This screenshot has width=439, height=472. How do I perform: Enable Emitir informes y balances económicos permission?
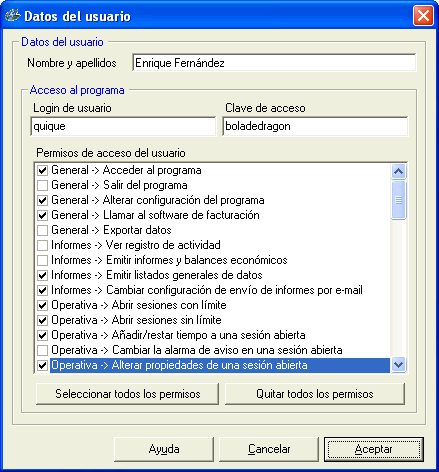[x=42, y=260]
